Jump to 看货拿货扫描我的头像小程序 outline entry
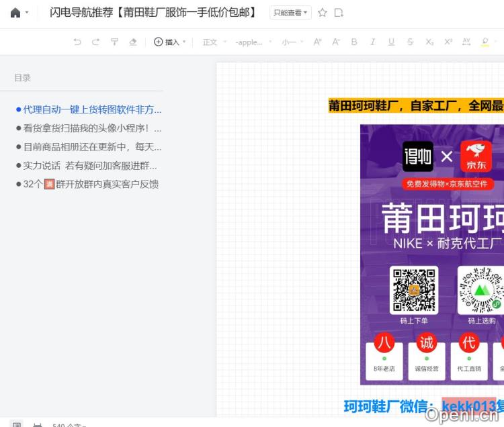Screen dimensions: 504x427 tap(89, 128)
